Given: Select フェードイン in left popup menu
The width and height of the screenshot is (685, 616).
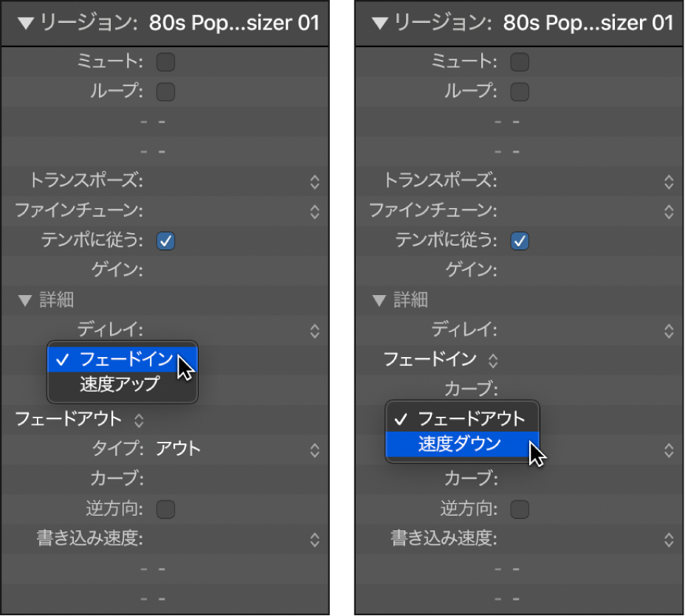Looking at the screenshot, I should (123, 359).
